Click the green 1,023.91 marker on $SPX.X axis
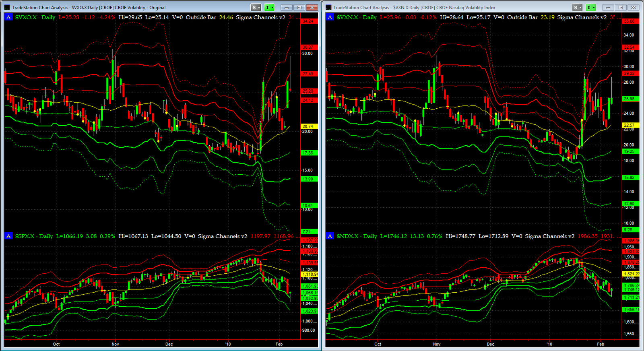This screenshot has height=351, width=644. 310,311
